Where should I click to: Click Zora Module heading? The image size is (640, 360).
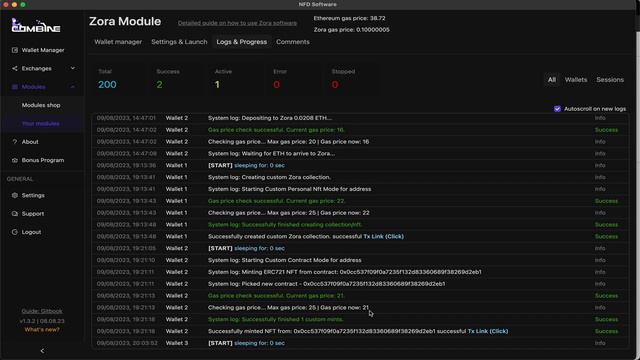[125, 22]
